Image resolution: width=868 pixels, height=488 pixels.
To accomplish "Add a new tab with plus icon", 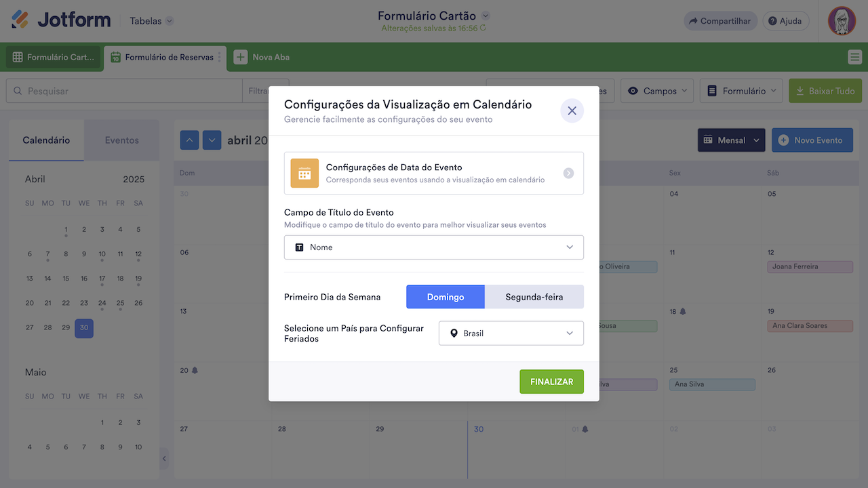I will coord(241,58).
